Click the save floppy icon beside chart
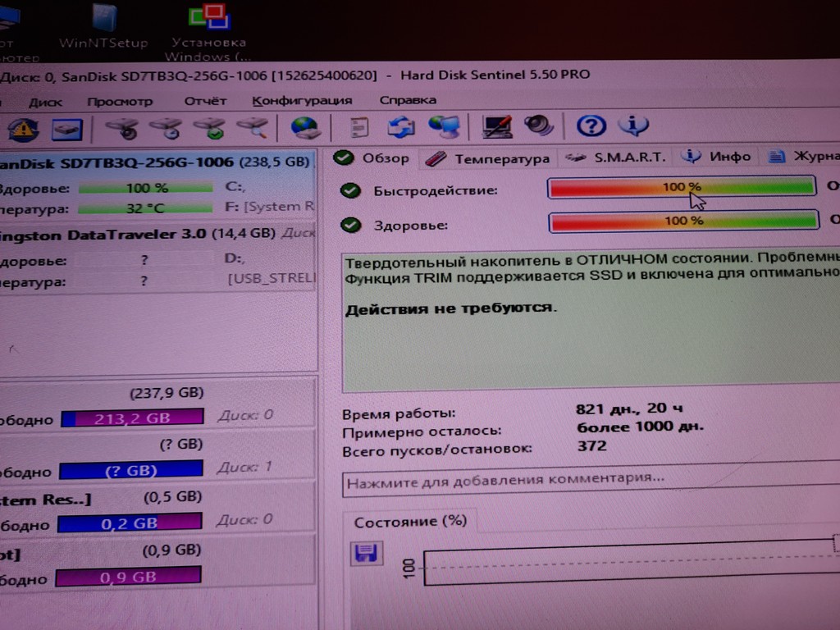This screenshot has height=630, width=840. [367, 554]
